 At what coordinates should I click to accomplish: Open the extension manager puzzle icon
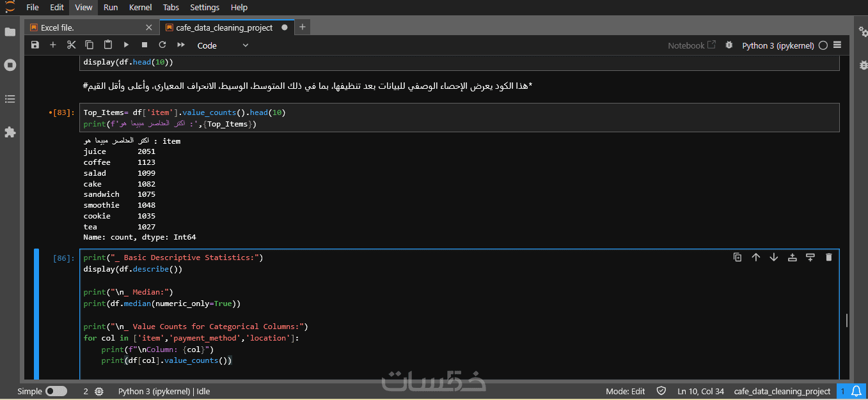point(10,132)
